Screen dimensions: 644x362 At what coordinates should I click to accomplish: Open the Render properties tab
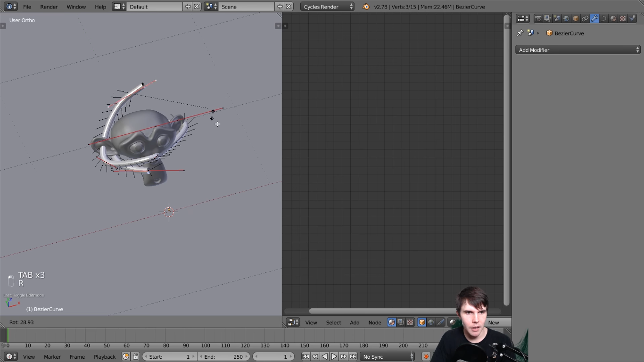pyautogui.click(x=539, y=18)
